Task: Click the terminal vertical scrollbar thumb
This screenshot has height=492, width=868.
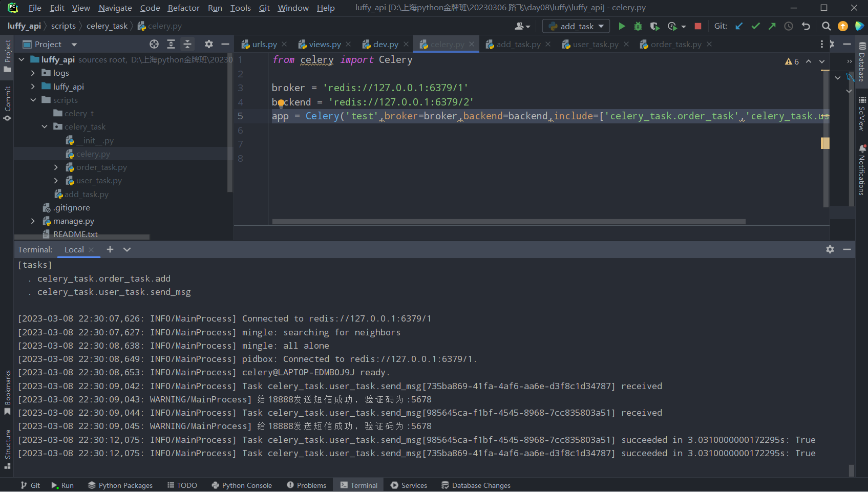Action: (851, 469)
